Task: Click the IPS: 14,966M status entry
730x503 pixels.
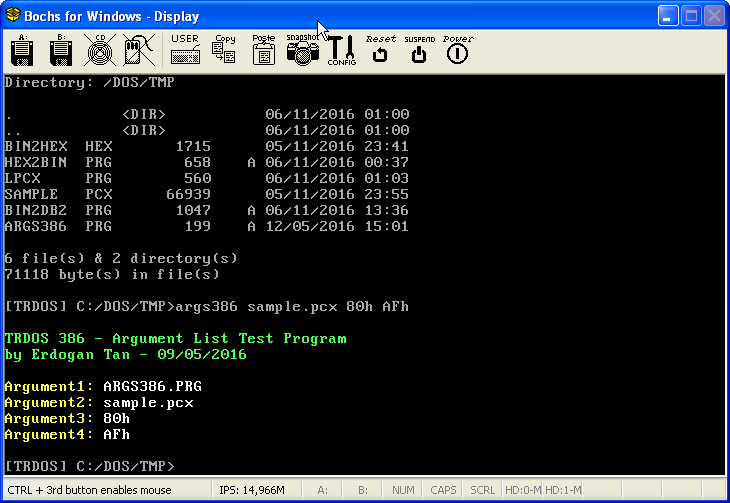Action: tap(252, 490)
